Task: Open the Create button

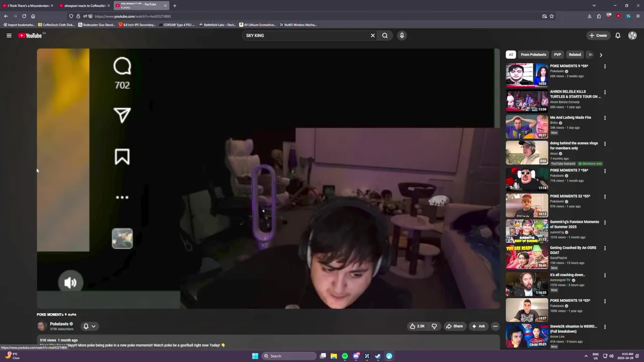Action: (x=598, y=35)
